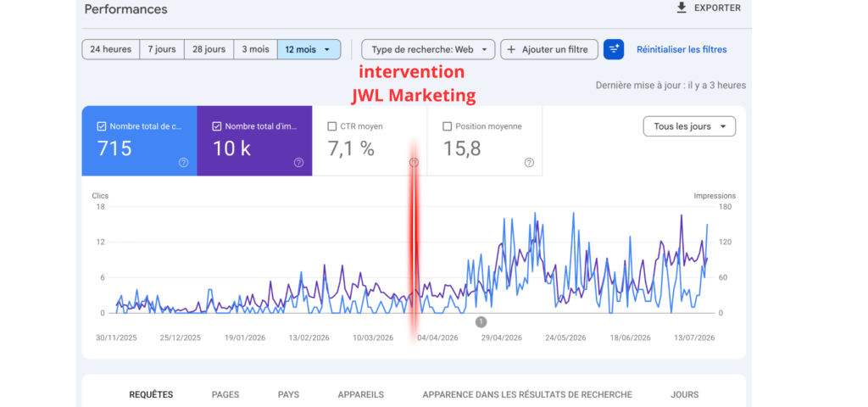Toggle the Nombre total de clics checkbox

pyautogui.click(x=102, y=126)
